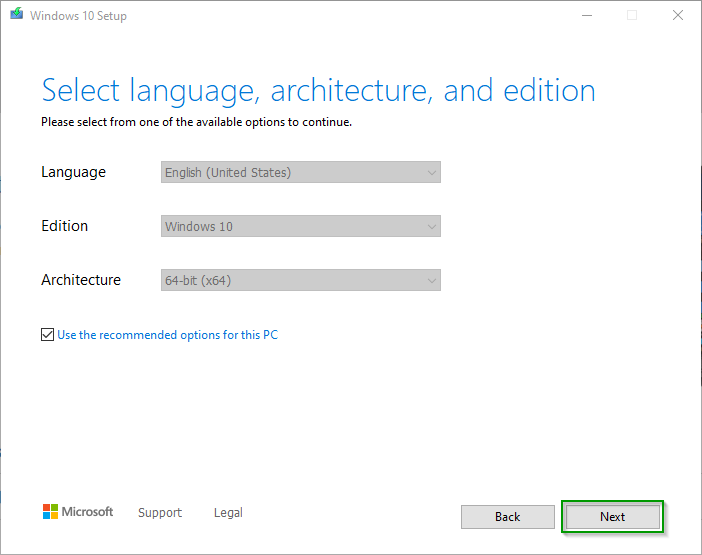Click the greyed-out maximize window button
702x555 pixels.
(x=631, y=15)
